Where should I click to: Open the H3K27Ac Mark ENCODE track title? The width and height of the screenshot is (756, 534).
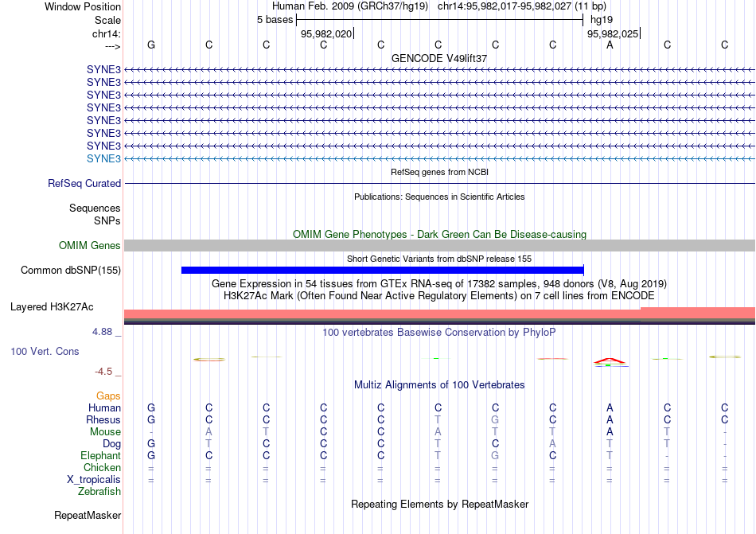click(x=439, y=295)
